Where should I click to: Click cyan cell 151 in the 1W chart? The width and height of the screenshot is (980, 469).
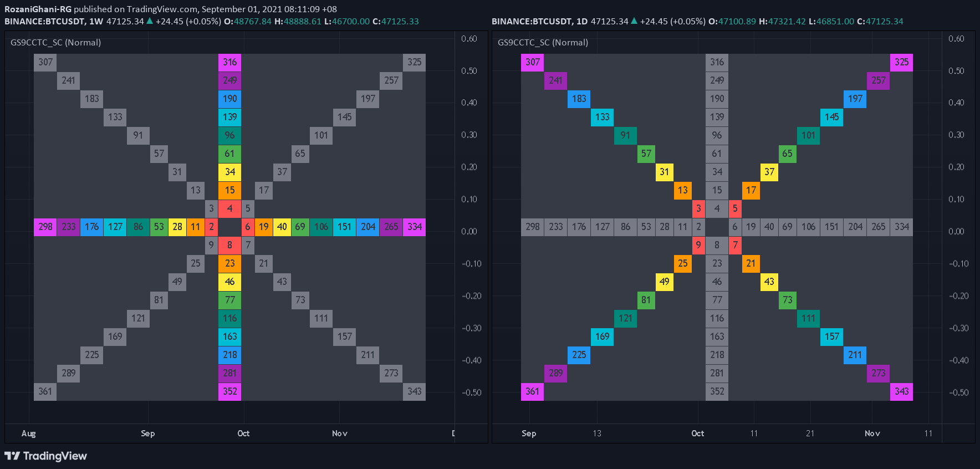click(345, 227)
